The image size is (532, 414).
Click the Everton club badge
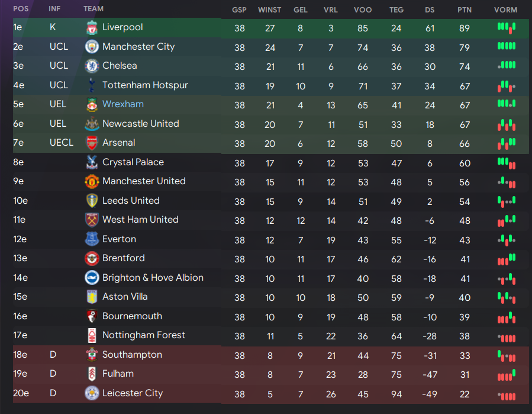[x=92, y=239]
